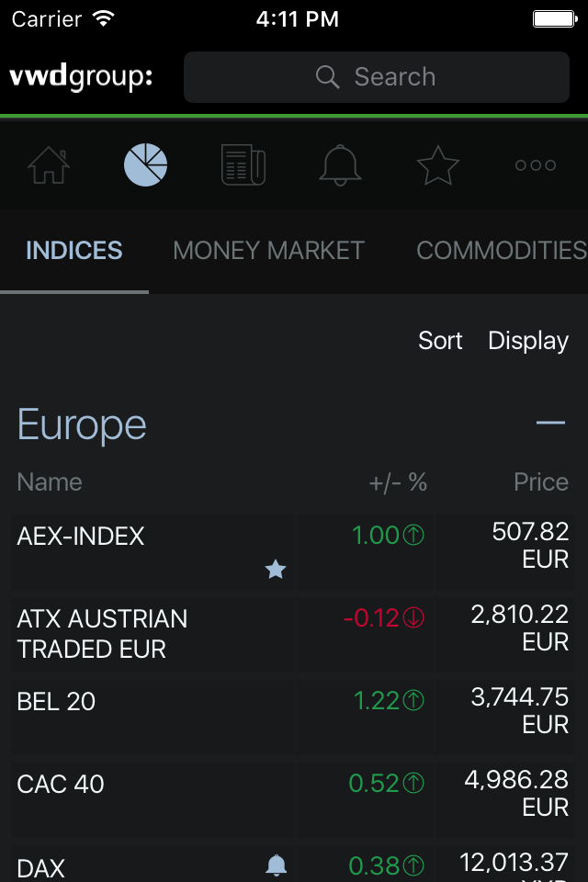This screenshot has height=882, width=588.
Task: Toggle the favorite star on AEX-INDEX
Action: point(276,570)
